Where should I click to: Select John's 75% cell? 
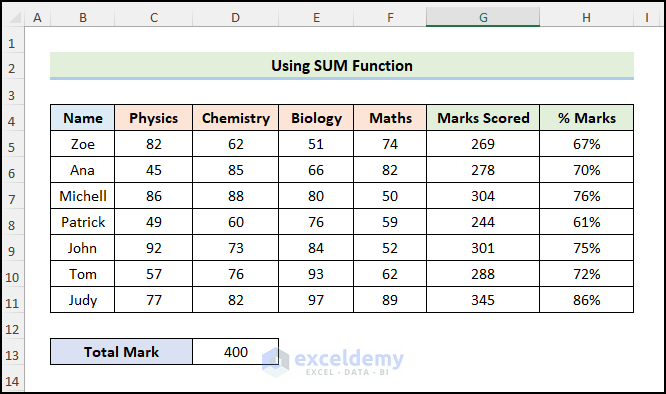click(586, 248)
